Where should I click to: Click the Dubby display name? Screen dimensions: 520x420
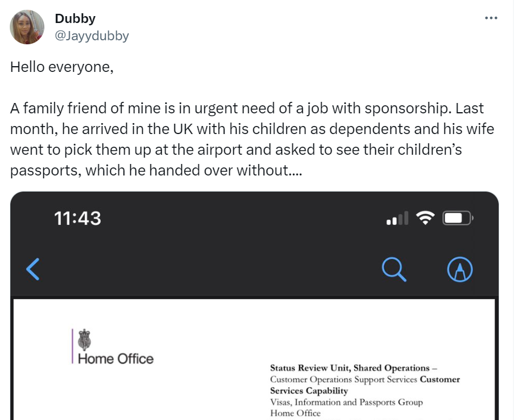(75, 18)
